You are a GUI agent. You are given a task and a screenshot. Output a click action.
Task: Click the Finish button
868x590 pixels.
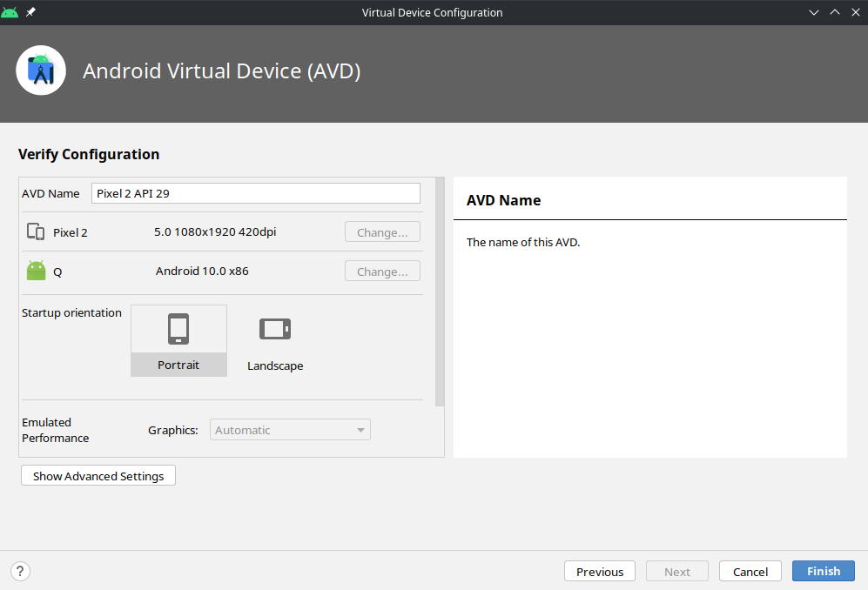click(823, 571)
